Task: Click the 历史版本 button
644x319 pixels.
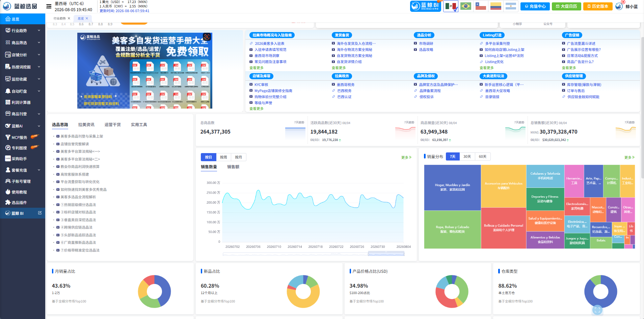Action: point(598,6)
